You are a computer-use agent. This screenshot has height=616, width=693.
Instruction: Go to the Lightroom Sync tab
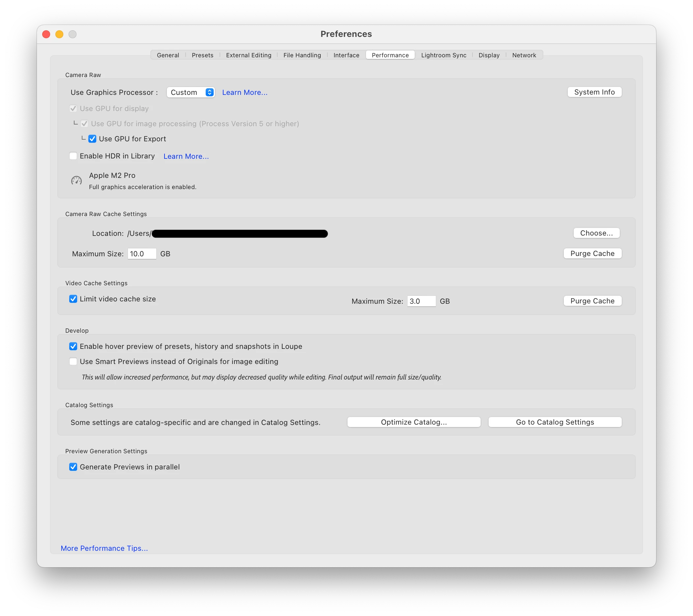coord(443,55)
